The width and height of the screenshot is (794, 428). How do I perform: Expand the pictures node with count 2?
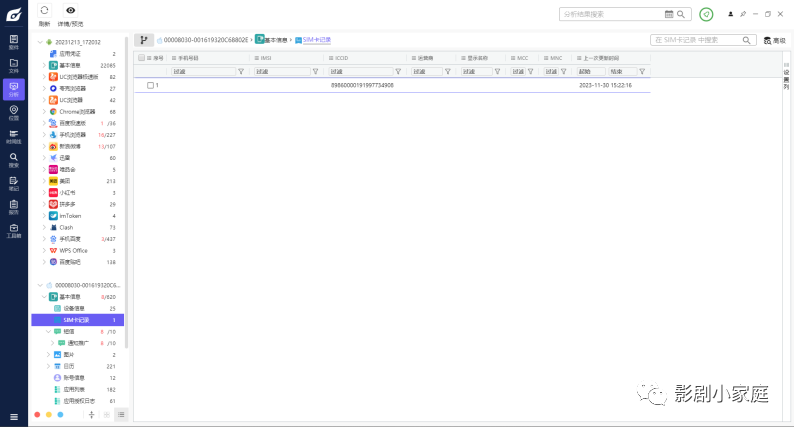(48, 355)
